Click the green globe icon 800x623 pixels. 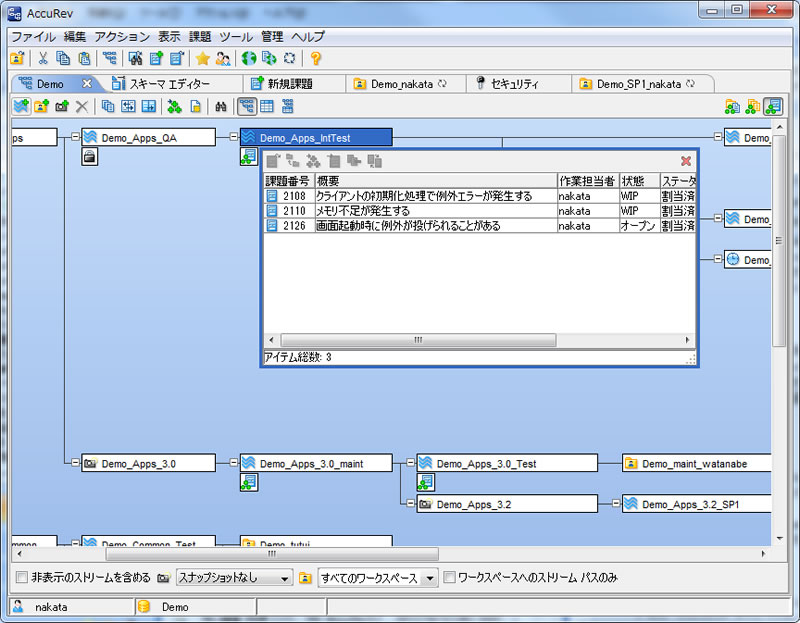point(248,58)
